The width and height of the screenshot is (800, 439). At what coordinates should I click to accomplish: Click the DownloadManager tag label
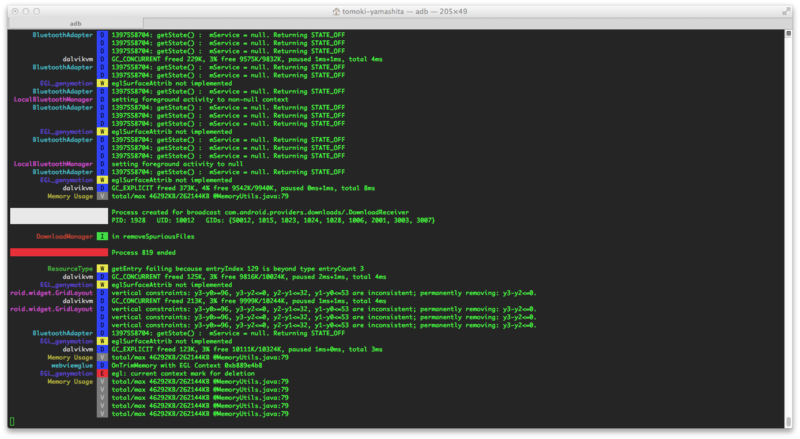click(64, 236)
